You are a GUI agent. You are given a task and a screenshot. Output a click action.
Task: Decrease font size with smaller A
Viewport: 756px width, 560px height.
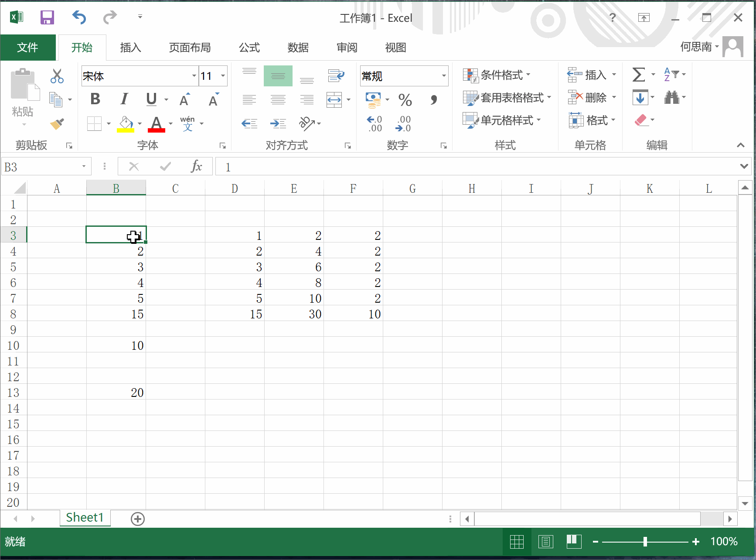[214, 99]
